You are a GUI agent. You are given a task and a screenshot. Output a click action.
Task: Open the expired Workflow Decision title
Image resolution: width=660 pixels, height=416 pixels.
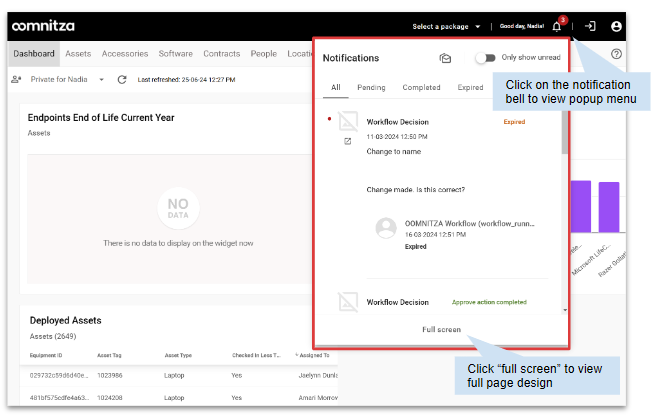pyautogui.click(x=397, y=122)
